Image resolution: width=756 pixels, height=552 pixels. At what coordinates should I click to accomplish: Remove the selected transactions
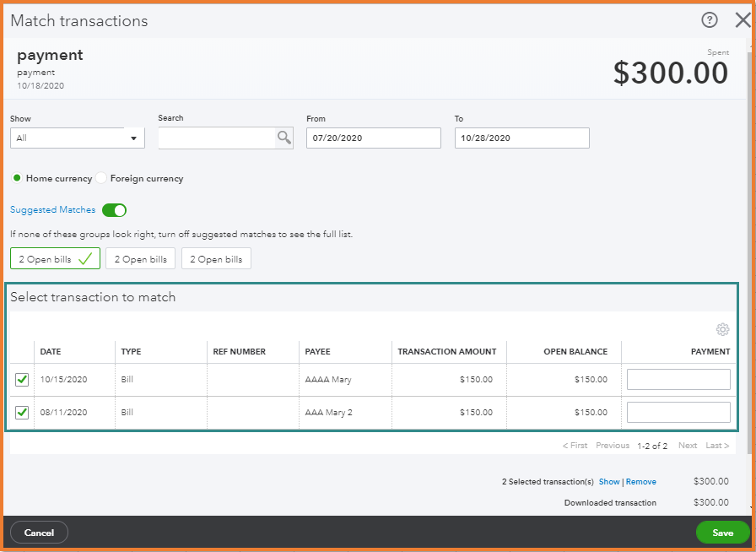(641, 481)
